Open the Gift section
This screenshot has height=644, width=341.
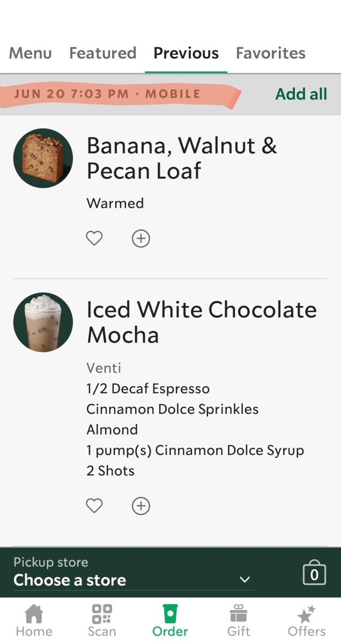239,621
